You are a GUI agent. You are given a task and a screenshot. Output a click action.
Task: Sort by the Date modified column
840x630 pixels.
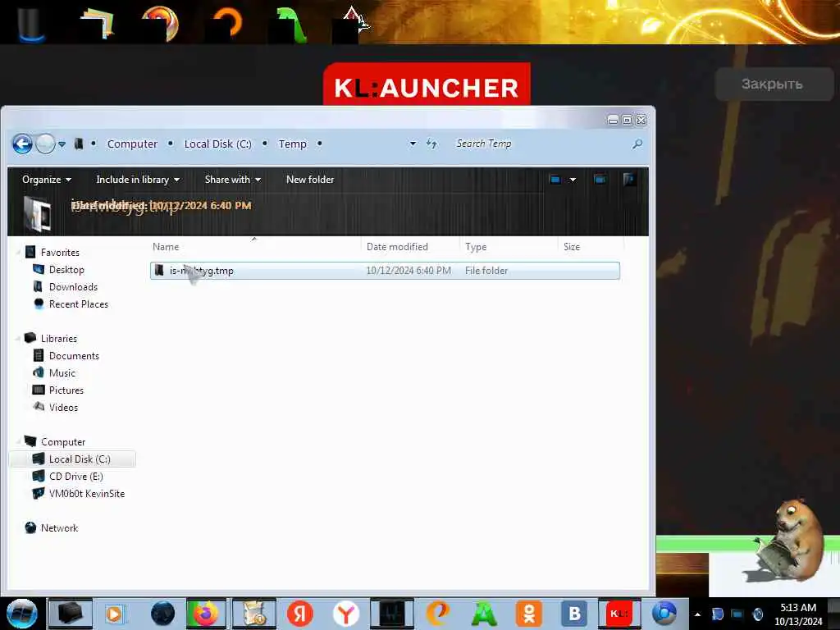pos(410,246)
